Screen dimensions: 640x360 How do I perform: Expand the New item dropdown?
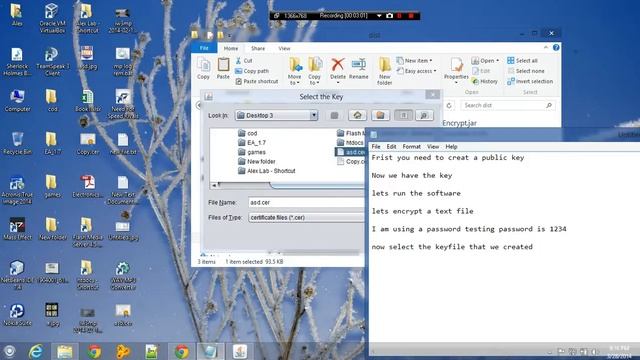coord(414,60)
